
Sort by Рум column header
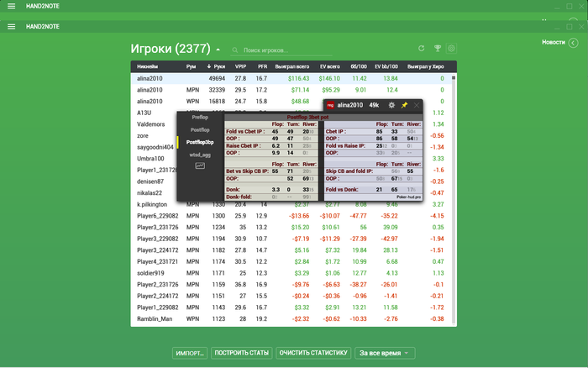point(191,66)
